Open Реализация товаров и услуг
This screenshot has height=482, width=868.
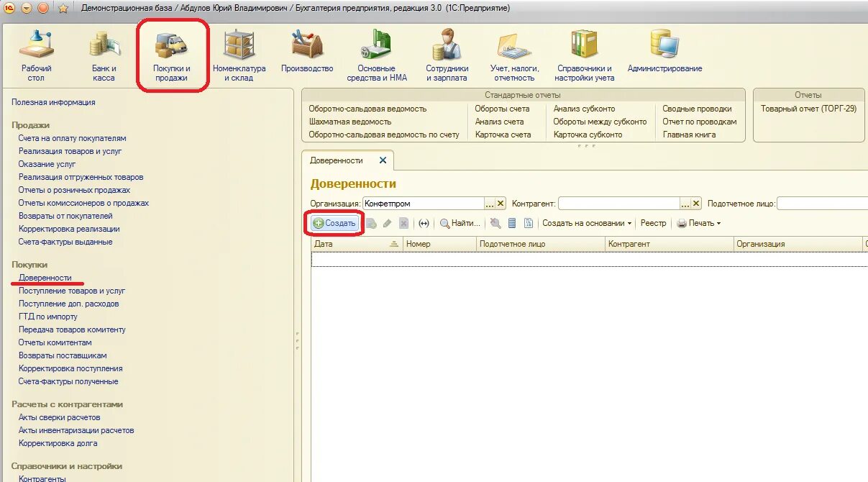coord(70,151)
